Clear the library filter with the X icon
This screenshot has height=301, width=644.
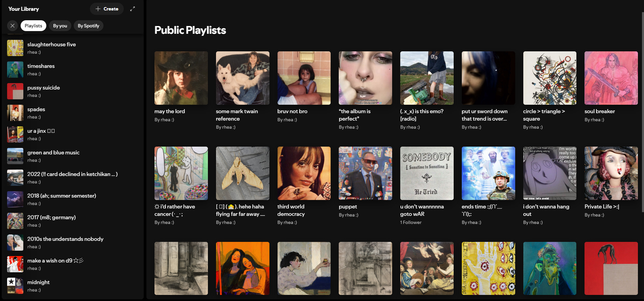(x=13, y=26)
